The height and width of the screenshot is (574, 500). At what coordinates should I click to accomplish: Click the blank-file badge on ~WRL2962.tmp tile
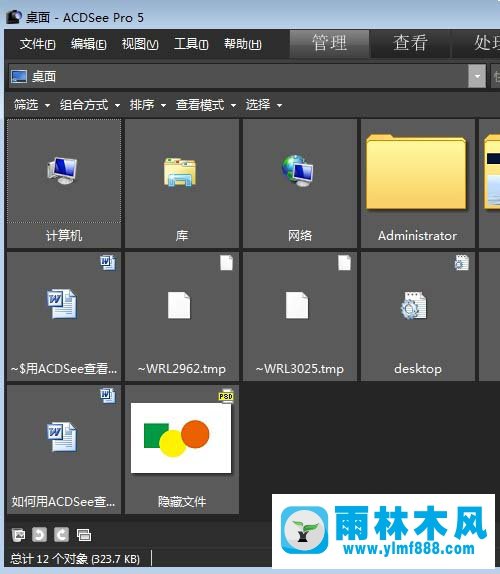point(226,262)
